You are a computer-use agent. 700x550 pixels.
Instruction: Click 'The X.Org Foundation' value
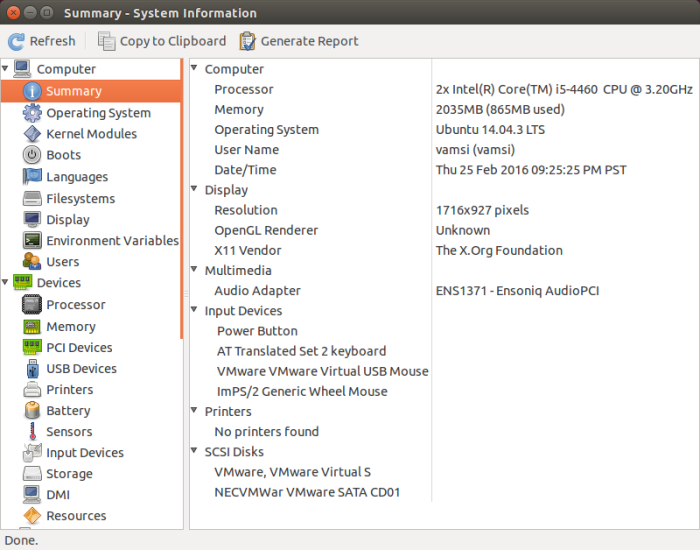point(499,250)
